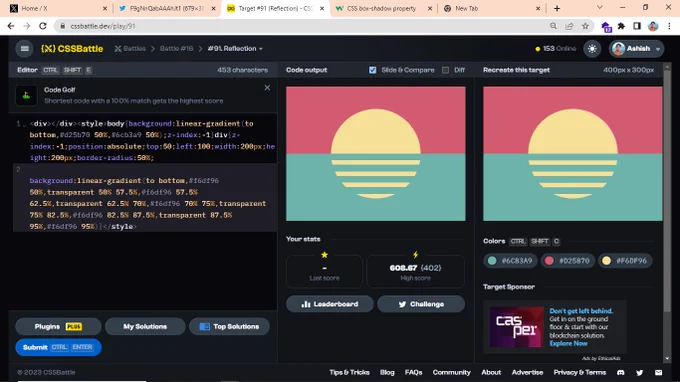680x382 pixels.
Task: Open the tab search chevron in Chrome
Action: [600, 7]
